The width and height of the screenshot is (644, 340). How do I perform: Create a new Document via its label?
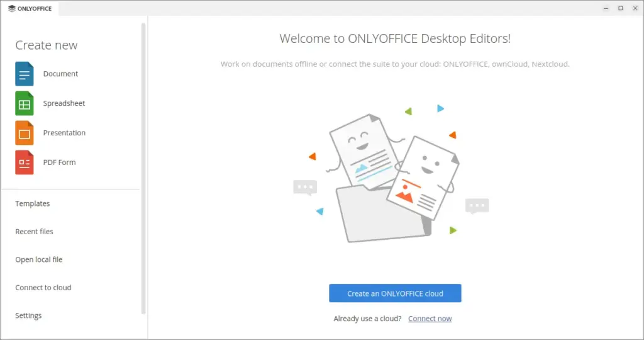[60, 74]
